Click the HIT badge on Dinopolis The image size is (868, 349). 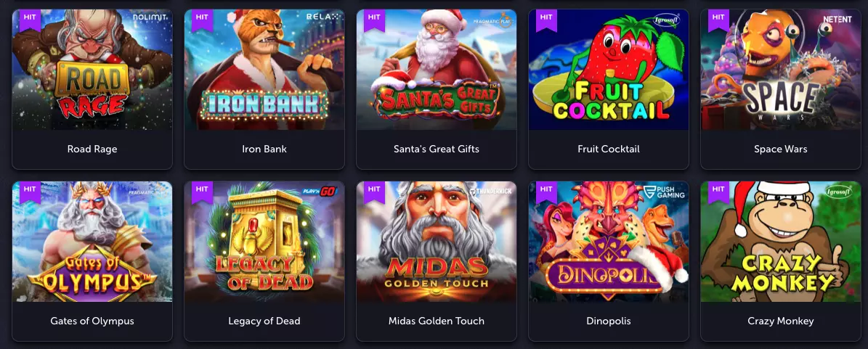[x=546, y=192]
